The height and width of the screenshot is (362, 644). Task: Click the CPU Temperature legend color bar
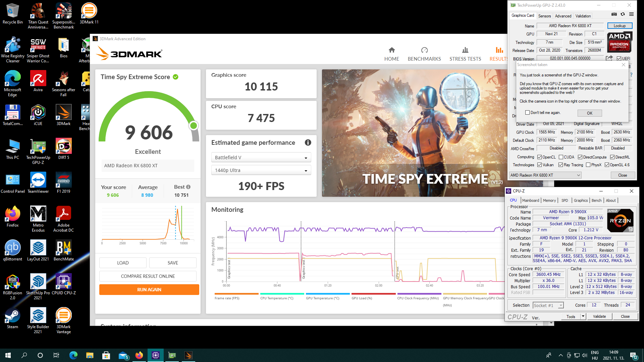pos(282,294)
